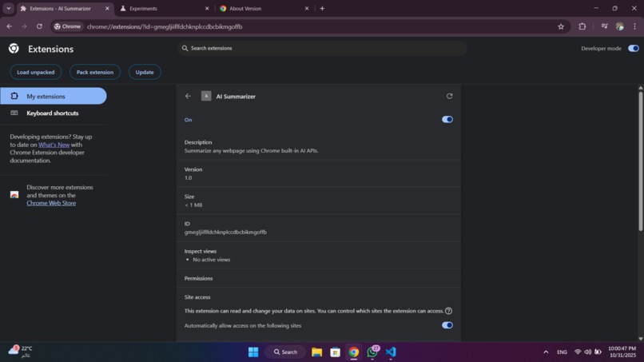The height and width of the screenshot is (362, 644).
Task: Reload the AI Summarizer extension with the refresh icon
Action: pyautogui.click(x=449, y=96)
